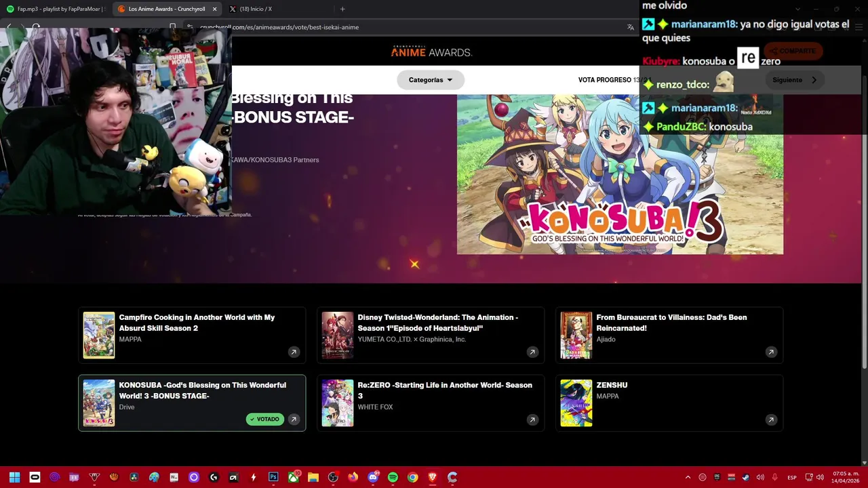Image resolution: width=868 pixels, height=488 pixels.
Task: Open Google Chrome from the taskbar
Action: pos(412,477)
